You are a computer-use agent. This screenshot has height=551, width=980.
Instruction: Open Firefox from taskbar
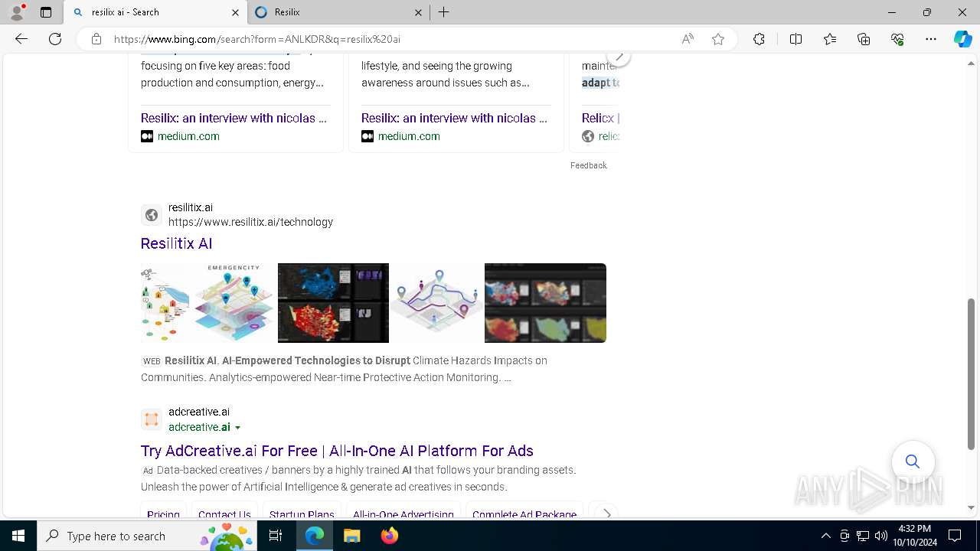[x=389, y=536]
